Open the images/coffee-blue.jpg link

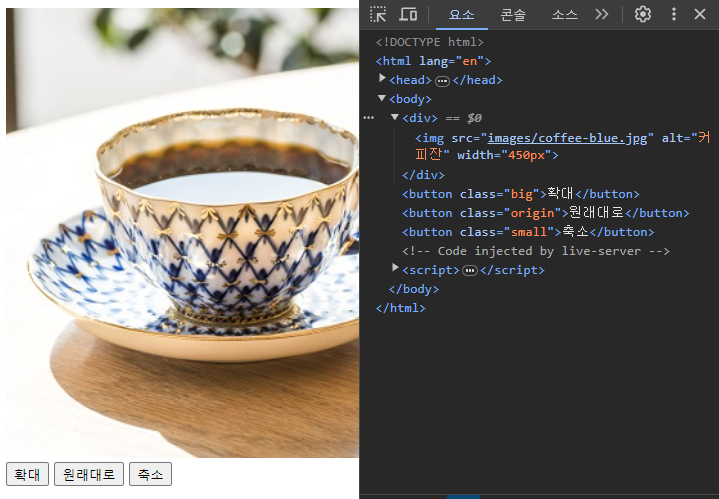click(x=568, y=138)
